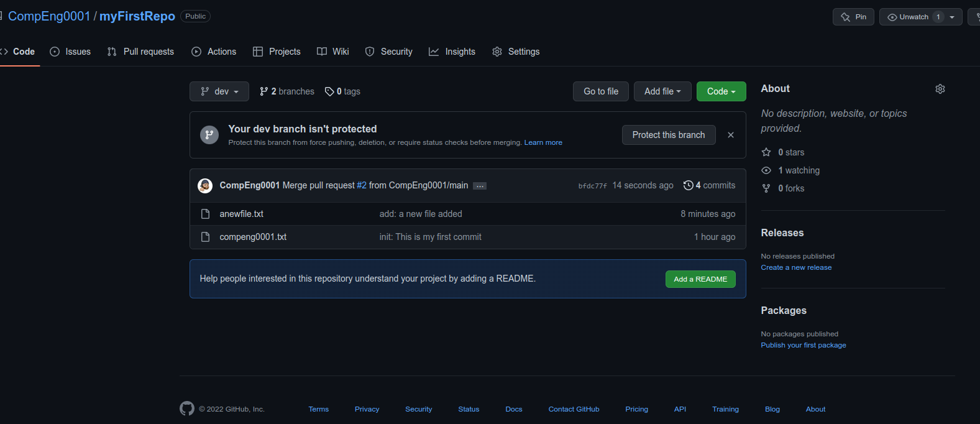
Task: Expand the Add file dropdown
Action: pos(662,91)
